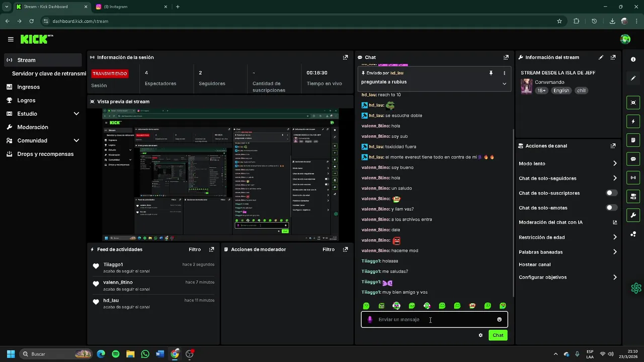Open chat settings gear icon
Image resolution: width=644 pixels, height=362 pixels.
pyautogui.click(x=480, y=335)
